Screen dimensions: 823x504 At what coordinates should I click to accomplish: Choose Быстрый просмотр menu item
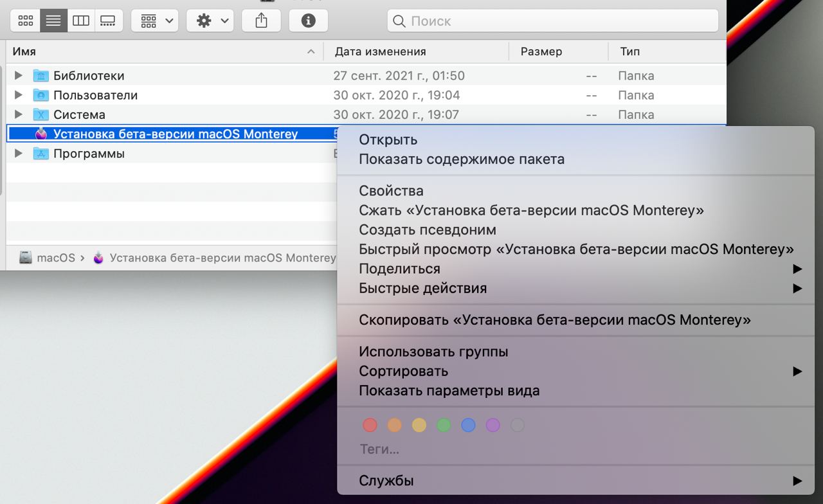pos(575,249)
